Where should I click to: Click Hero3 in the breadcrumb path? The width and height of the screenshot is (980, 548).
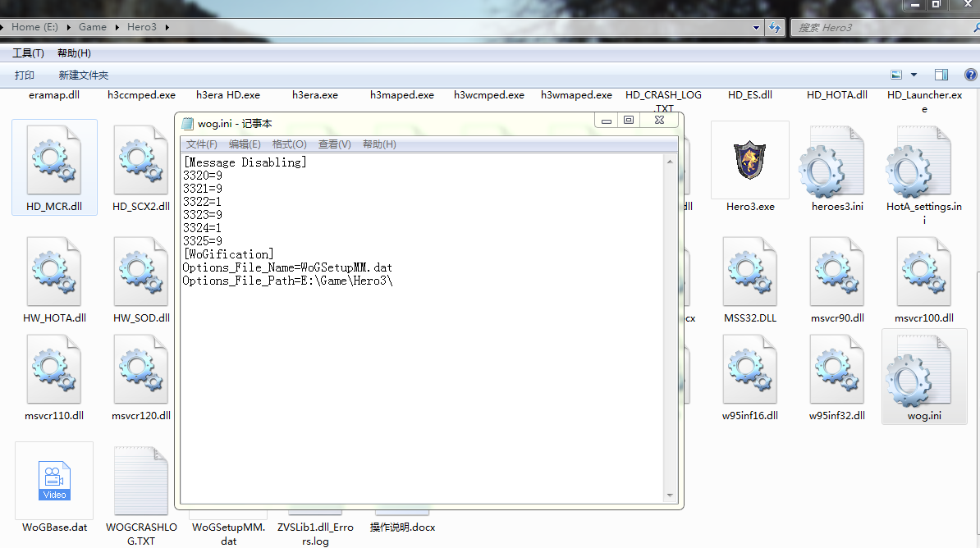tap(142, 27)
